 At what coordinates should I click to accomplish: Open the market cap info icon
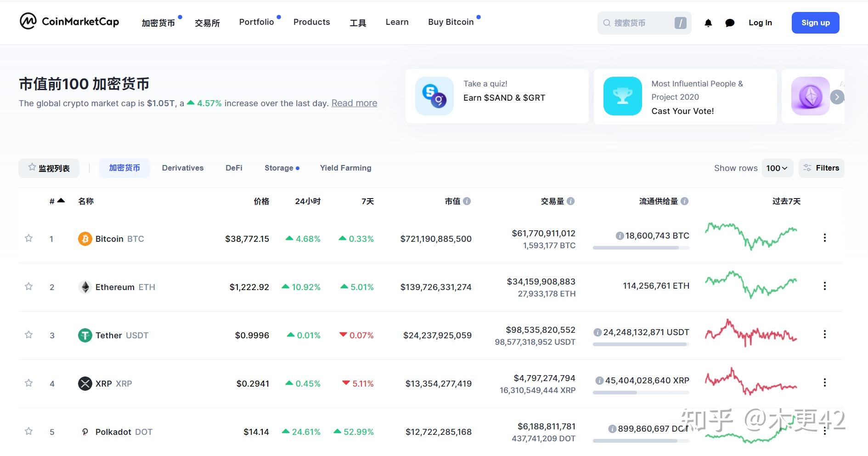click(x=467, y=201)
